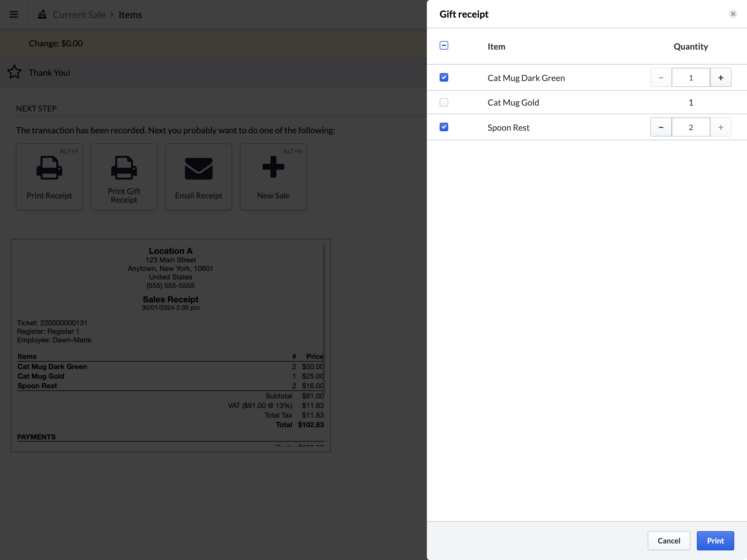Cancel the gift receipt
This screenshot has width=747, height=560.
click(x=669, y=541)
